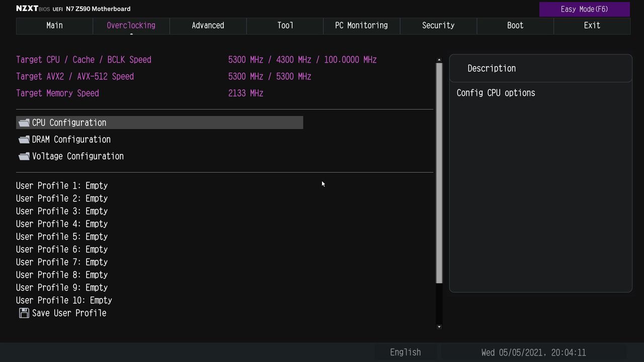Select User Profile 9: Empty
Viewport: 644px width, 362px height.
(x=62, y=288)
